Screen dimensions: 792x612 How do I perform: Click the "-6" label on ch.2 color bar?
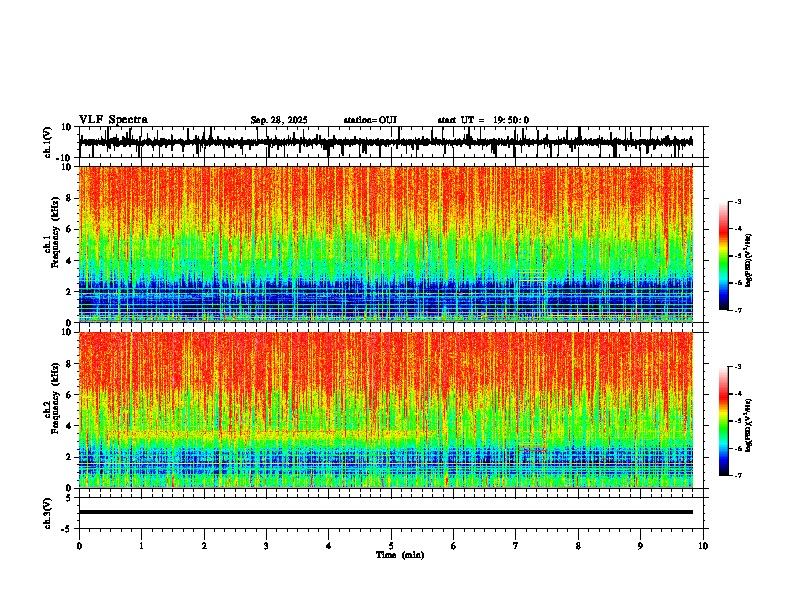[x=737, y=448]
